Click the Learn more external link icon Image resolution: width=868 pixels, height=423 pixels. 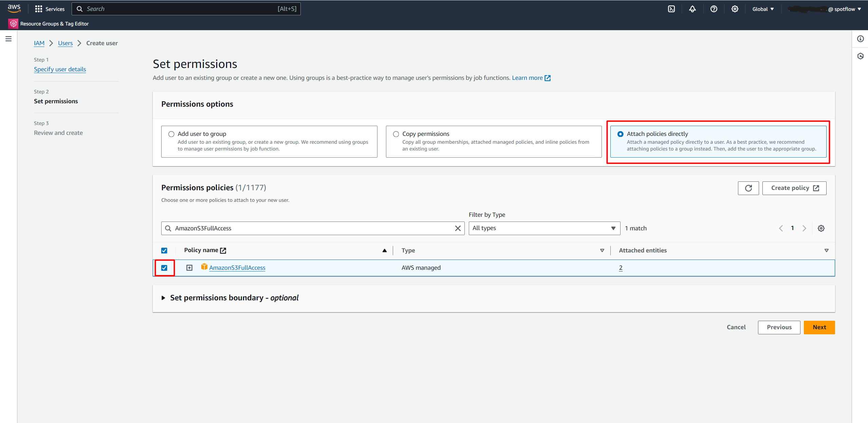coord(547,78)
